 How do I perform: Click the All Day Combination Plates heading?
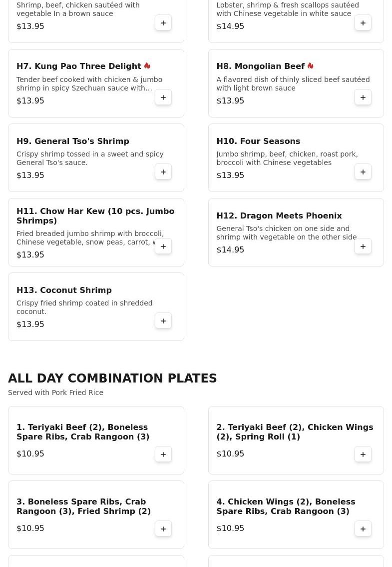point(112,378)
